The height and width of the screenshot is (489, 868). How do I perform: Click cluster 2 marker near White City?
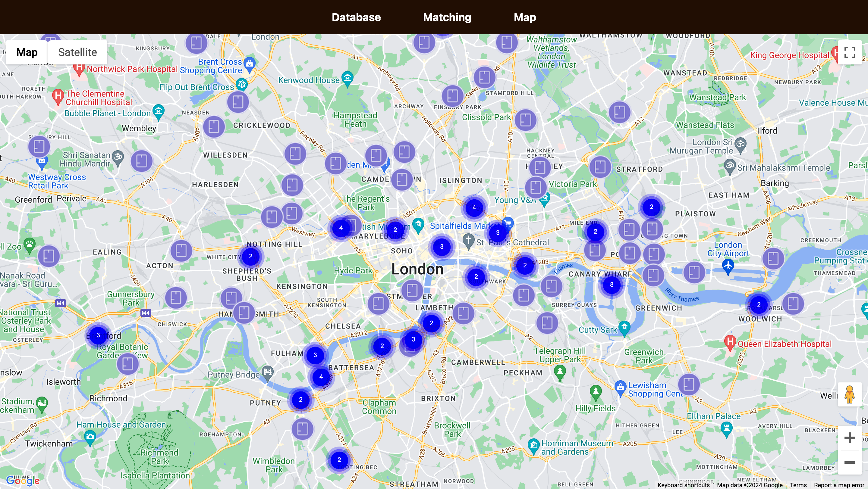point(251,257)
